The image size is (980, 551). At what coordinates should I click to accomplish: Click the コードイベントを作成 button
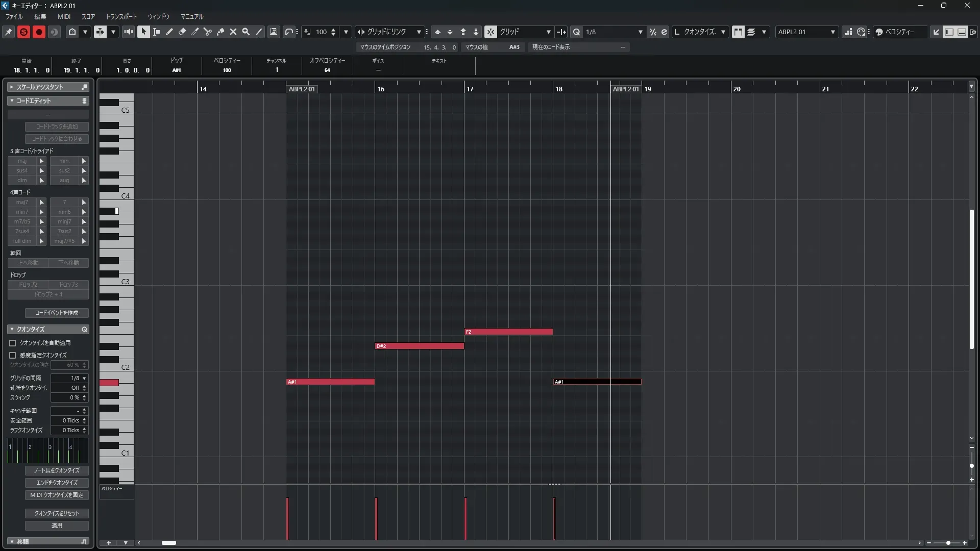[x=57, y=313]
